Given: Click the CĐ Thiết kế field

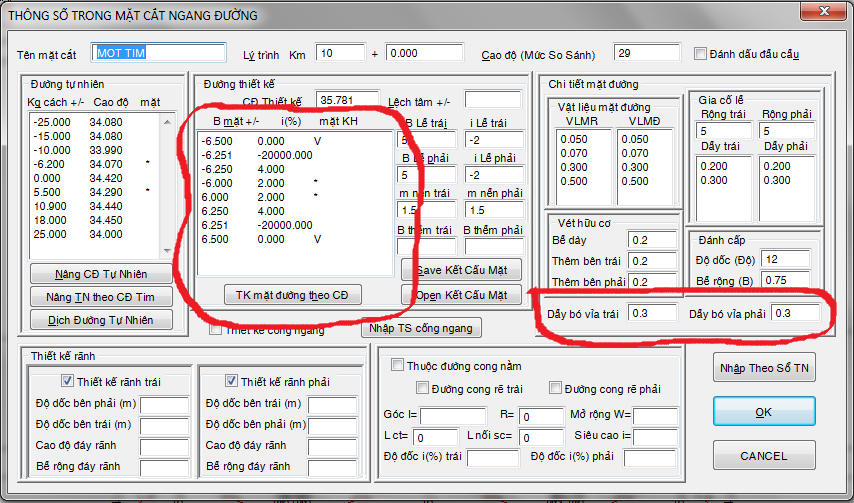Looking at the screenshot, I should coord(347,100).
